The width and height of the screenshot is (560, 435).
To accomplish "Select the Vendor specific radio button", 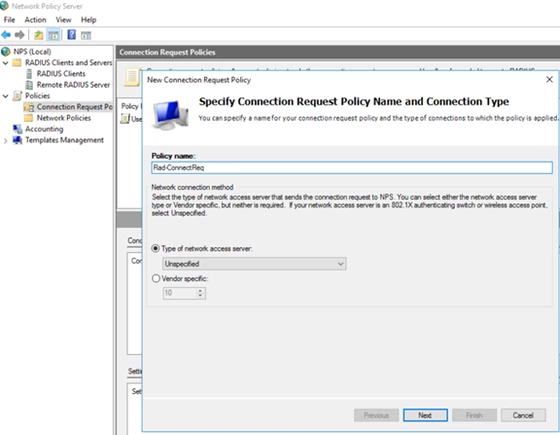I will click(156, 279).
